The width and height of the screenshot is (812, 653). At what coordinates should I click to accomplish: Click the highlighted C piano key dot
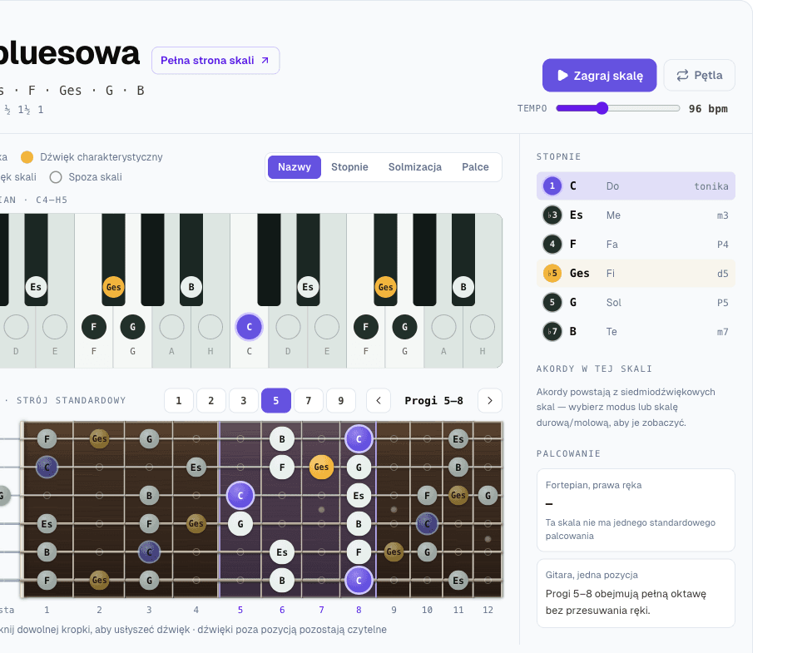tap(249, 327)
